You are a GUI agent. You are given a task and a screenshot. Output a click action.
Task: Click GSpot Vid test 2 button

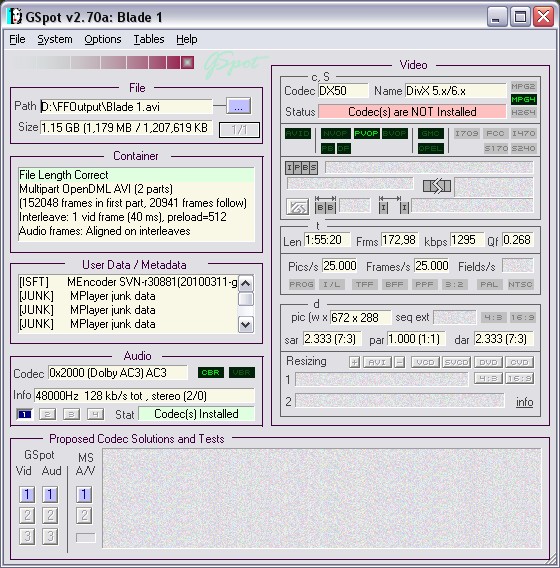[27, 515]
